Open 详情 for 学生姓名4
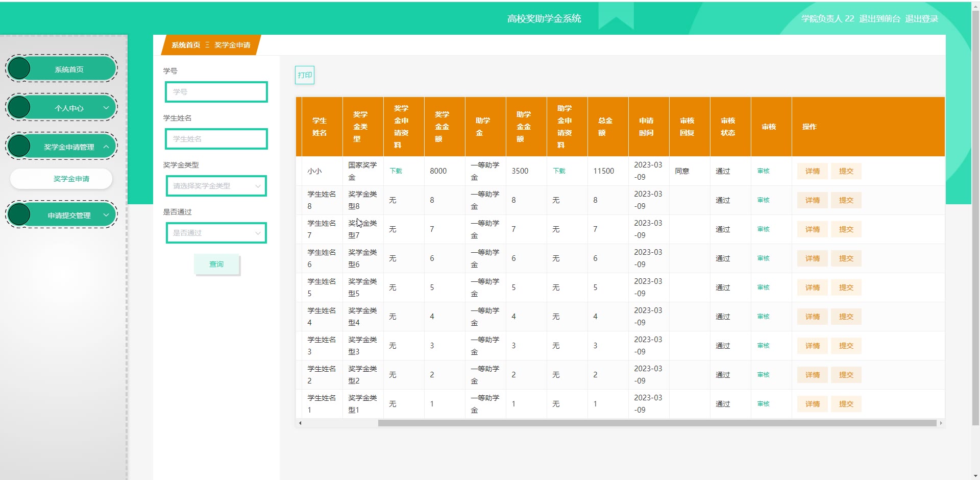Screen dimensions: 980x480 pos(813,317)
